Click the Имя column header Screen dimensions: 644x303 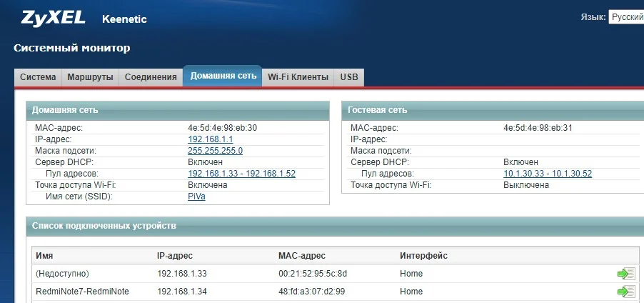click(x=44, y=256)
